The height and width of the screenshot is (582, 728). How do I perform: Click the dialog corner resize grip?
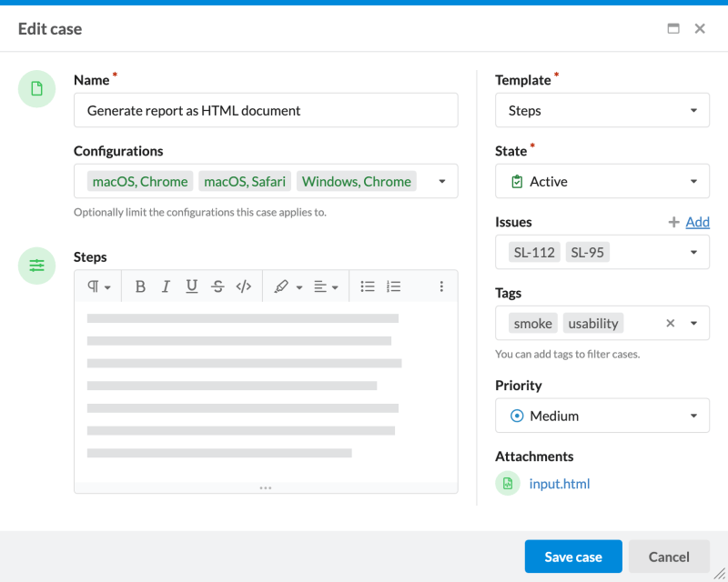pyautogui.click(x=720, y=574)
